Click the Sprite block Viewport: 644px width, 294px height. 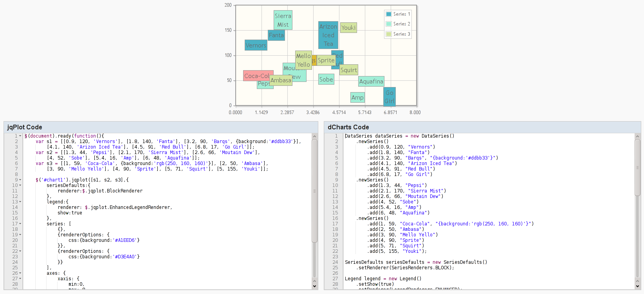coord(326,60)
